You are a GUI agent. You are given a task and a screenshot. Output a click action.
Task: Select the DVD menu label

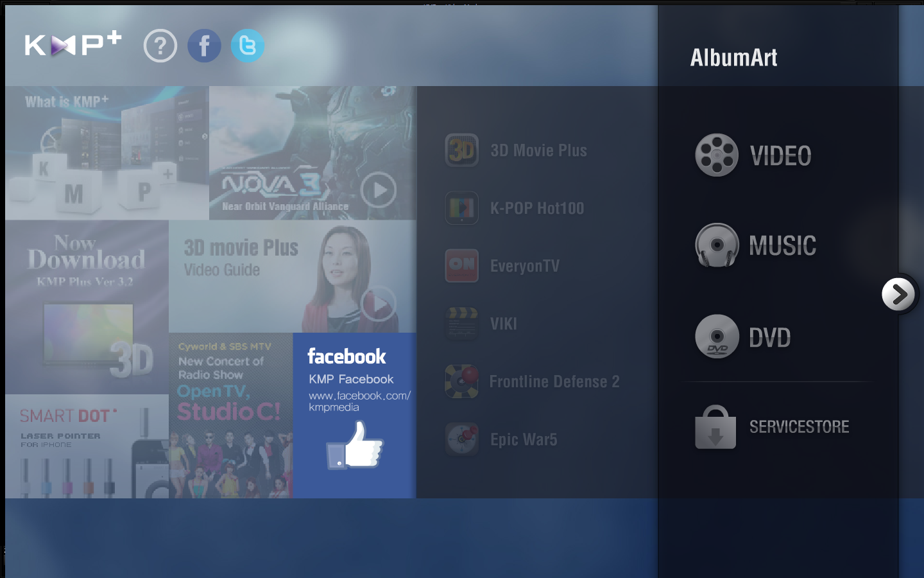[x=770, y=337]
